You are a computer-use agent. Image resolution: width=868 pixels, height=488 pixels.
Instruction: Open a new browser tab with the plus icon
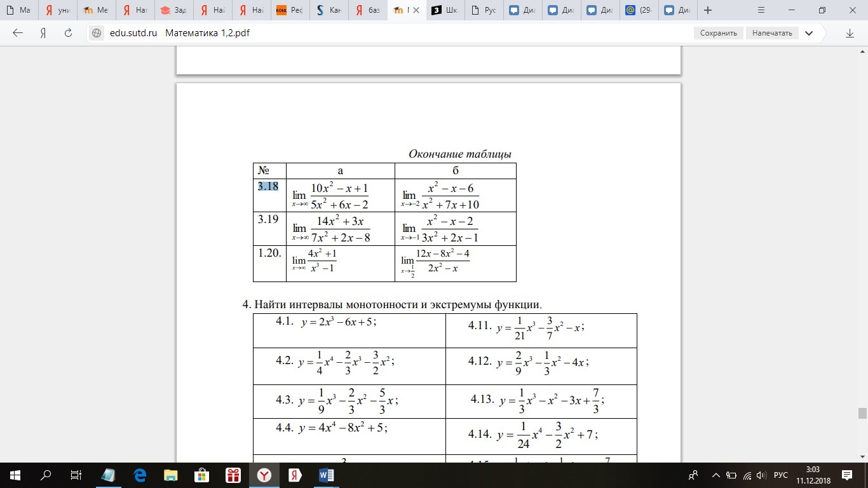pos(707,10)
